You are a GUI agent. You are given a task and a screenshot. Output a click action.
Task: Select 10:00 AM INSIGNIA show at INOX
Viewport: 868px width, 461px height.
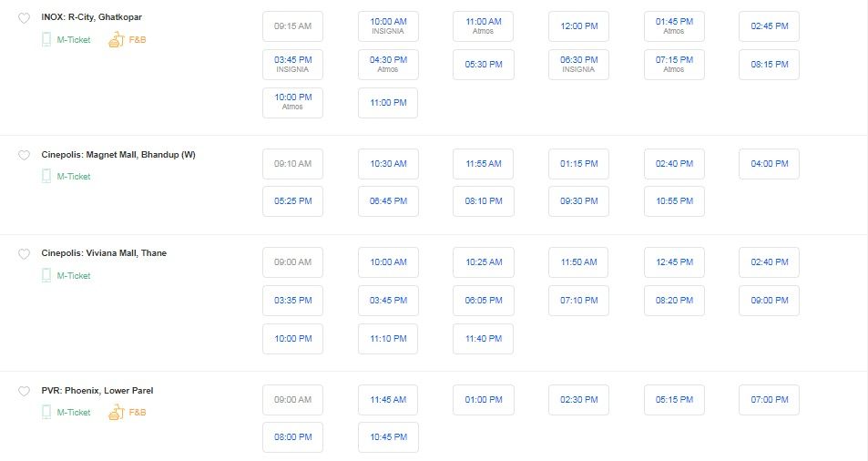[x=388, y=26]
